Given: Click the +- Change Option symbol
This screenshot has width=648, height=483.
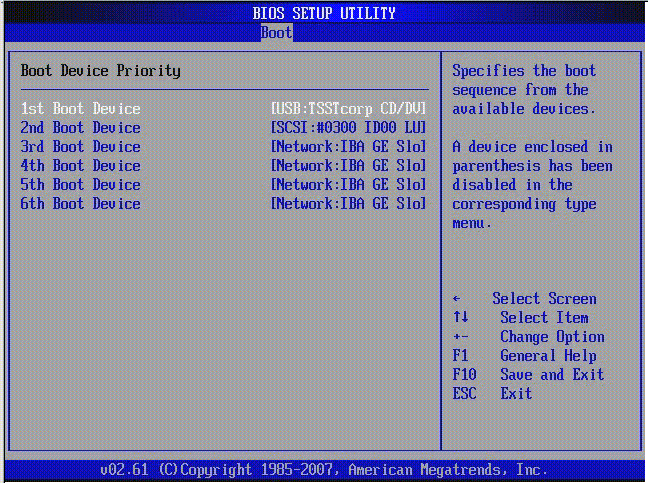Looking at the screenshot, I should [460, 337].
